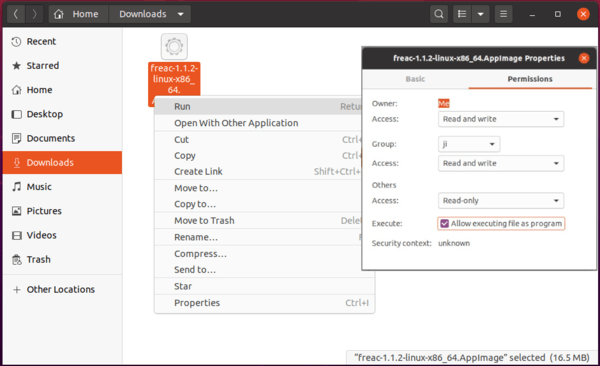The width and height of the screenshot is (600, 366).
Task: Maximize the Files window
Action: coord(558,14)
